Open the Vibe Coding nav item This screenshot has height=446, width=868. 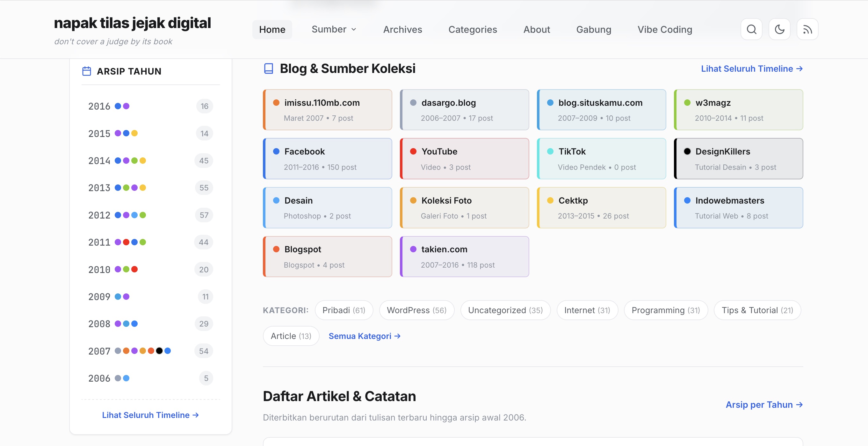[x=665, y=29]
